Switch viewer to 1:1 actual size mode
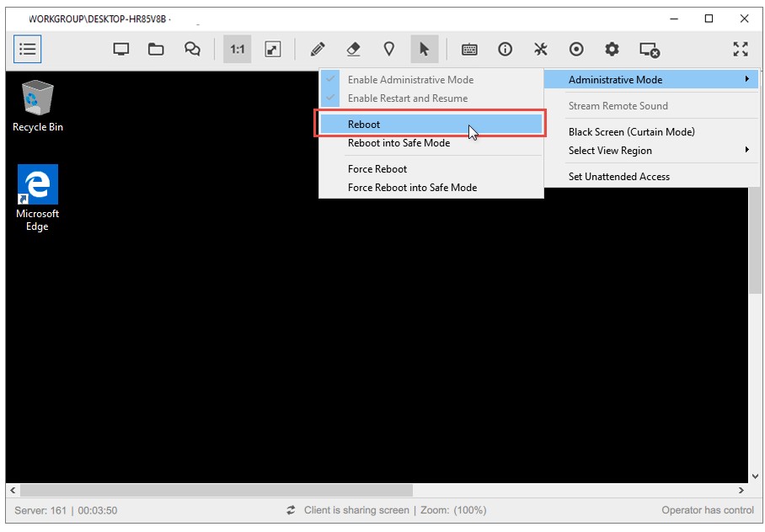This screenshot has width=765, height=532. 237,49
